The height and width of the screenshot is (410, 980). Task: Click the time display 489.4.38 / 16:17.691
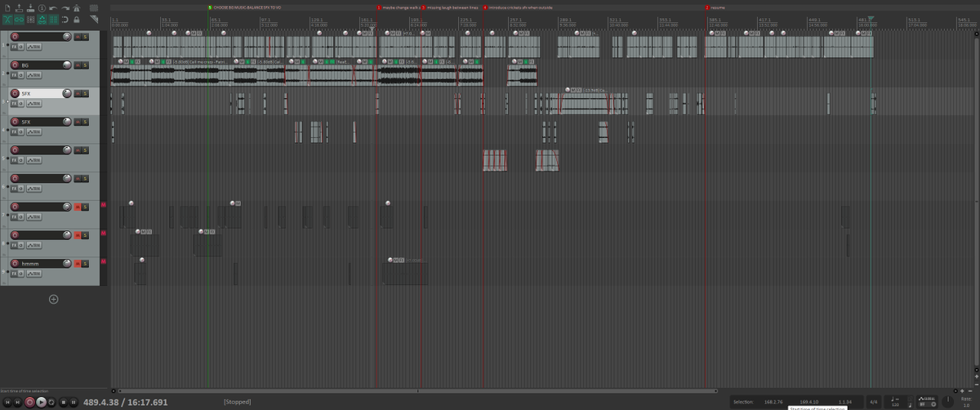125,402
